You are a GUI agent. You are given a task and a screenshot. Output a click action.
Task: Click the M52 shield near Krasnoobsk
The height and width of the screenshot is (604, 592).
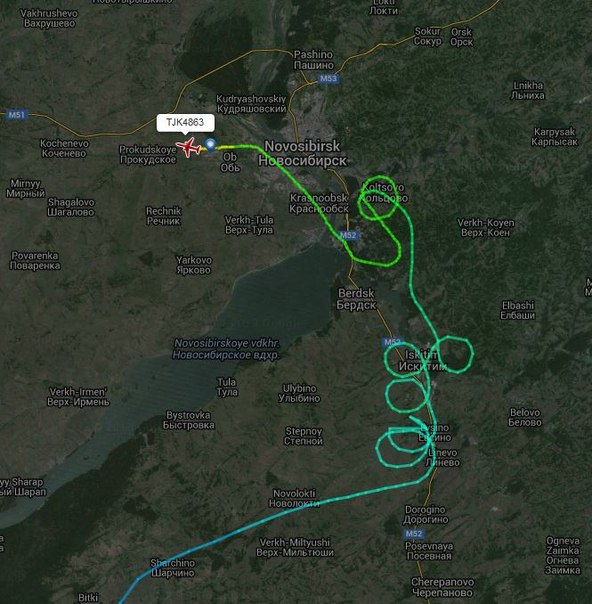[x=348, y=235]
